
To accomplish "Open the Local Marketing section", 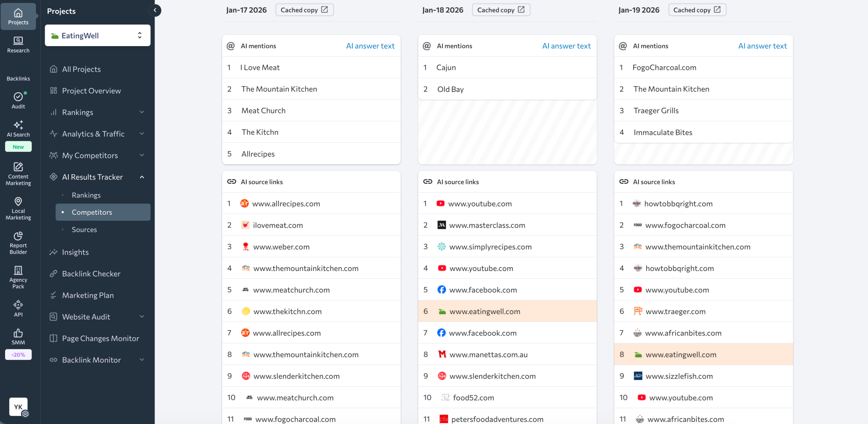I will pos(18,208).
